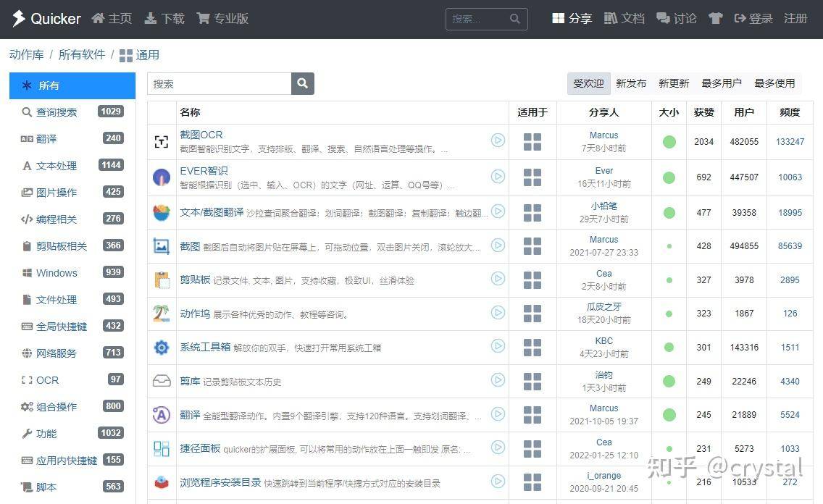
Task: Select 文件处理 category
Action: (72, 300)
